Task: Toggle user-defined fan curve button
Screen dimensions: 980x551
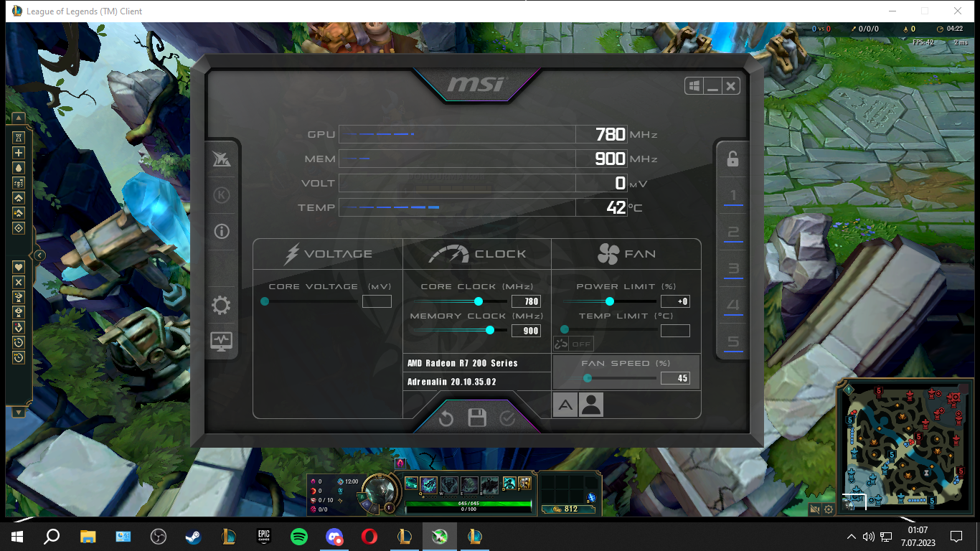Action: (591, 405)
